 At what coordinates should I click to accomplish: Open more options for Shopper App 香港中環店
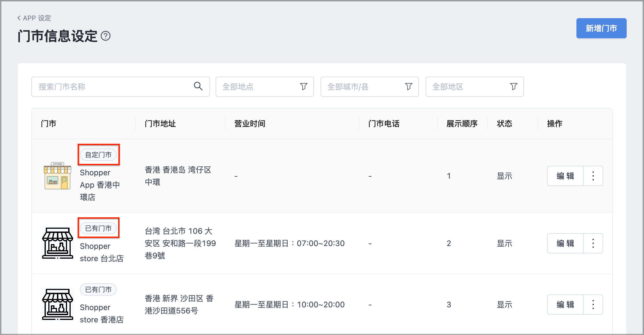[593, 176]
